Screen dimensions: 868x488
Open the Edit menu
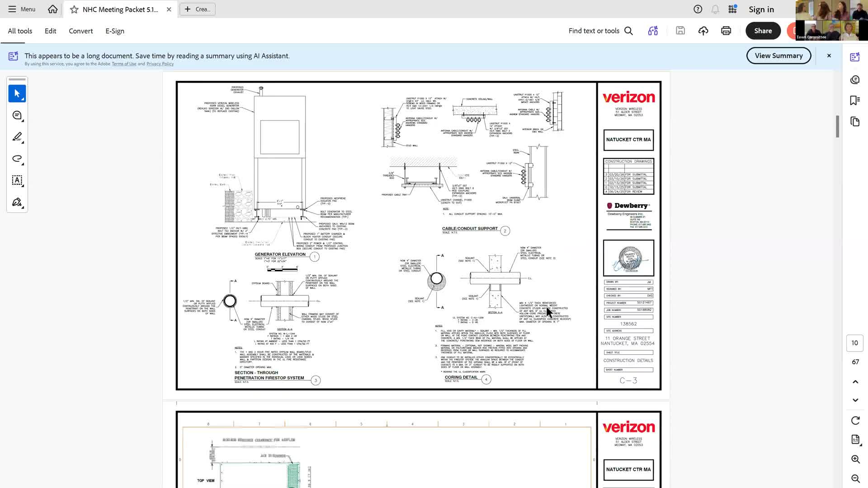[x=51, y=31]
